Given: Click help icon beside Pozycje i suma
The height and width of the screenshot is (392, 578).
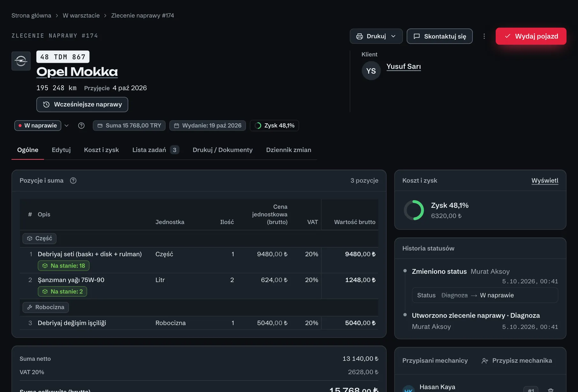Looking at the screenshot, I should (73, 181).
